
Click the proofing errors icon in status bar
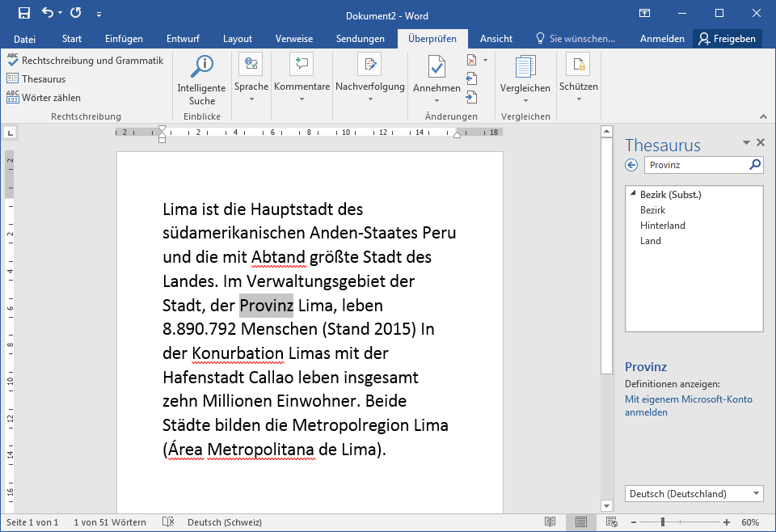[x=168, y=522]
